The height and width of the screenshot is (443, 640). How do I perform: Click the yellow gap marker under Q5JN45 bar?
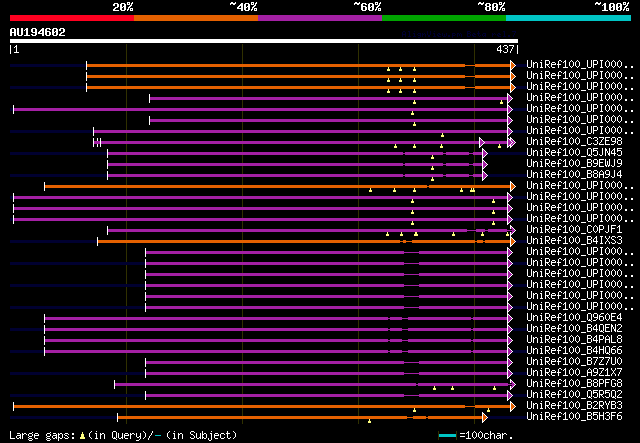pos(432,157)
